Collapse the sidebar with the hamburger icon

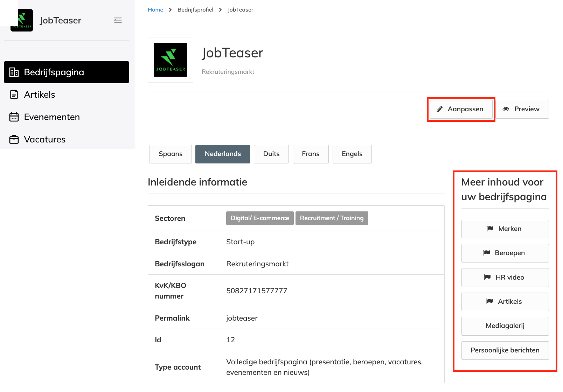[x=118, y=20]
